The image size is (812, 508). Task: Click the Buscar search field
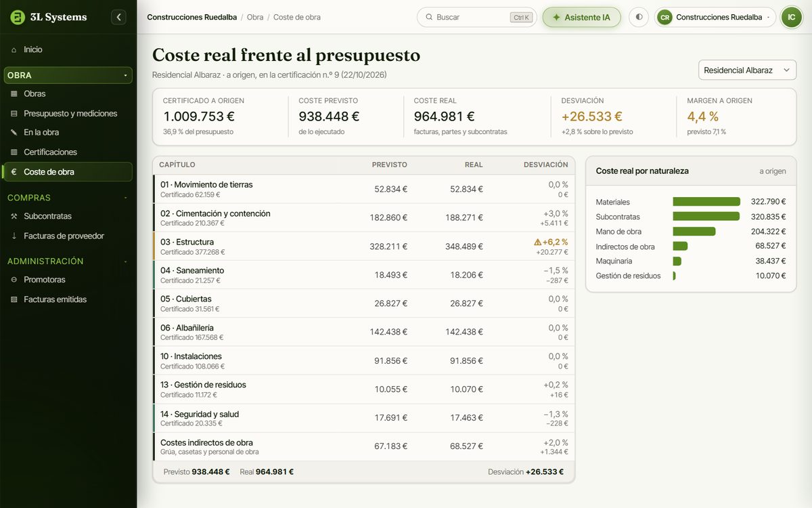[477, 17]
